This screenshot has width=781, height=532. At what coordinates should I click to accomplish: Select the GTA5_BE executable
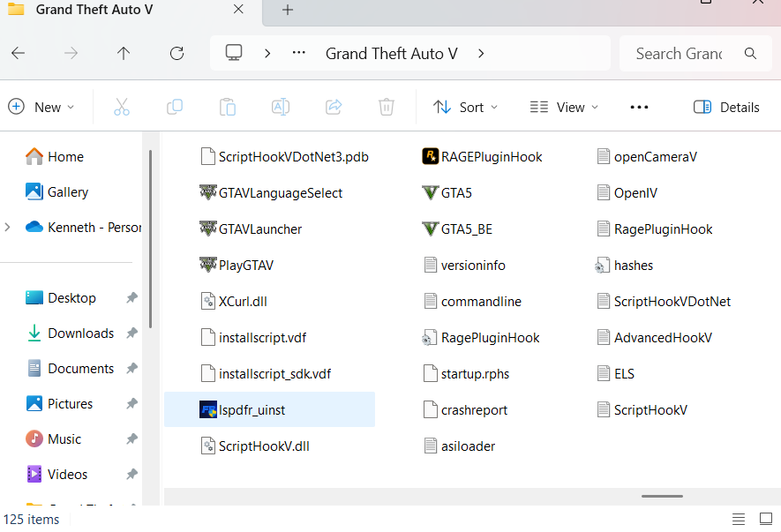457,229
